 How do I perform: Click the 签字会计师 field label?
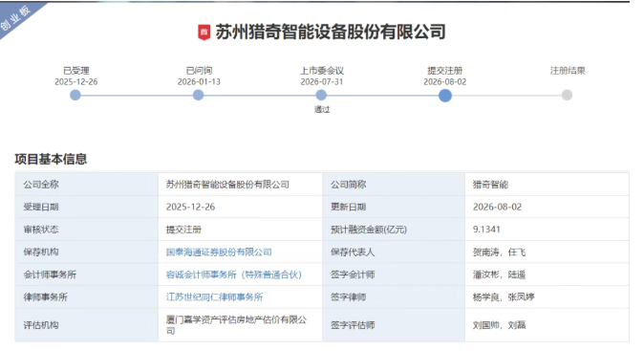353,274
